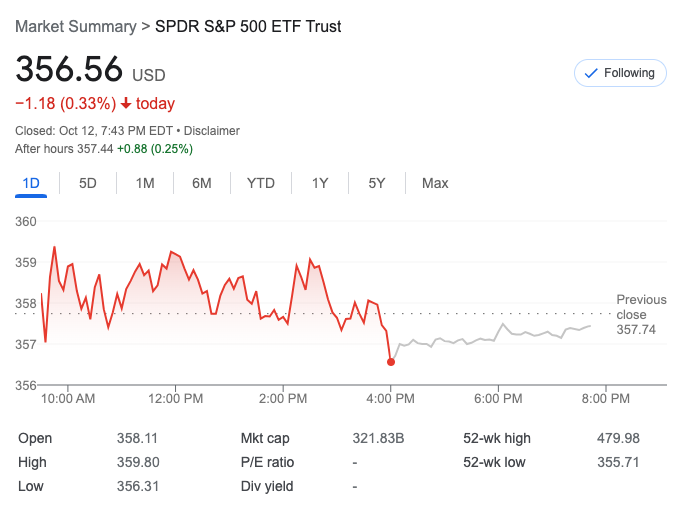Select the YTD range tab
Image resolution: width=682 pixels, height=506 pixels.
[261, 183]
